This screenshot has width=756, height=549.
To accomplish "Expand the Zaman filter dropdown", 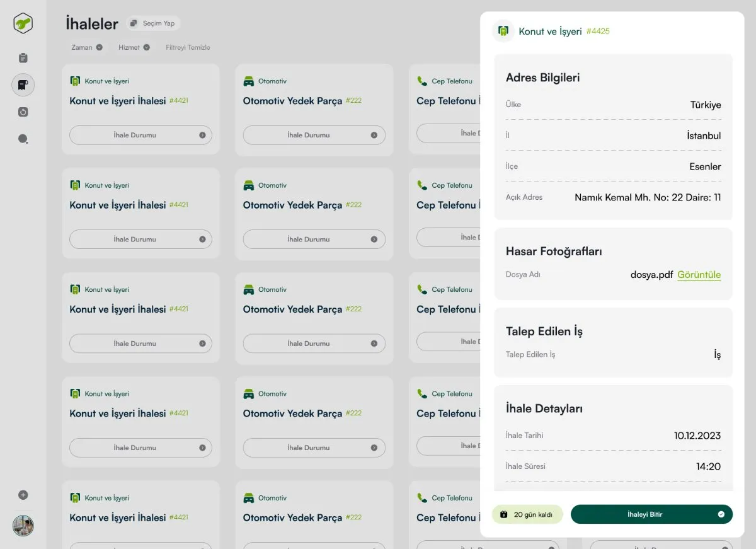I will tap(87, 47).
